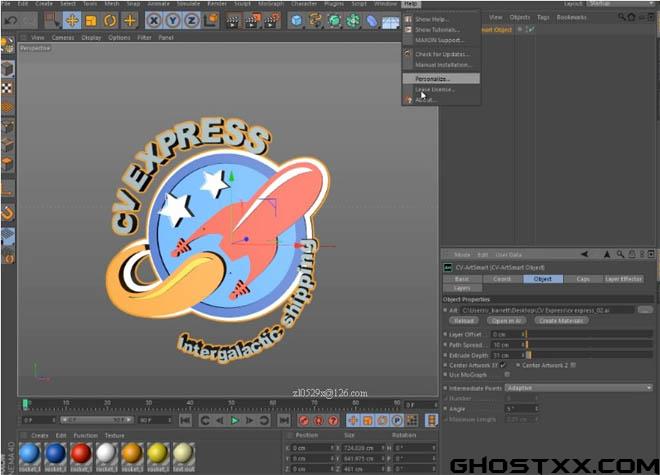Screen dimensions: 660x475
Task: Adjust the Path Spread slider
Action: point(589,345)
